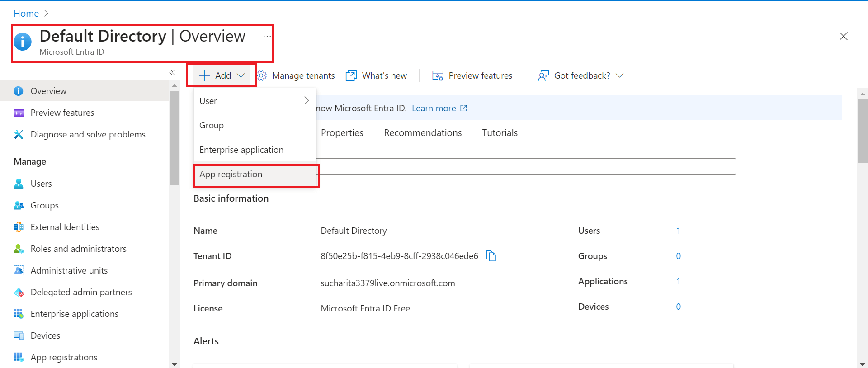Open Users icon in sidebar
Image resolution: width=868 pixels, height=368 pixels.
19,184
